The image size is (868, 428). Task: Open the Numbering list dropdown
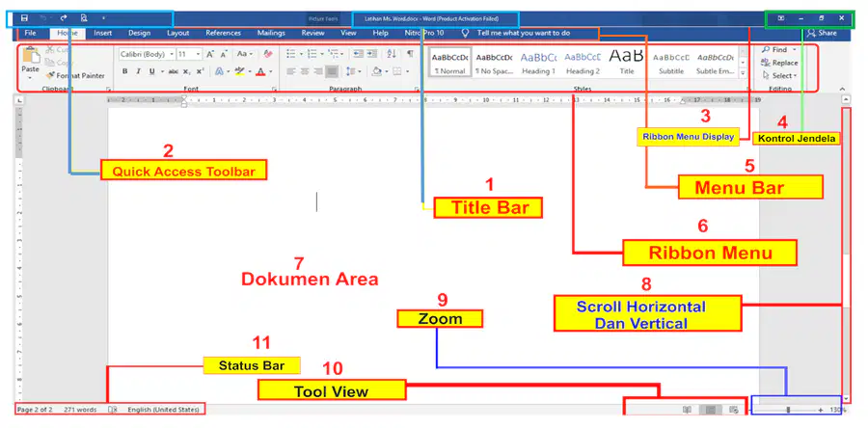(321, 54)
